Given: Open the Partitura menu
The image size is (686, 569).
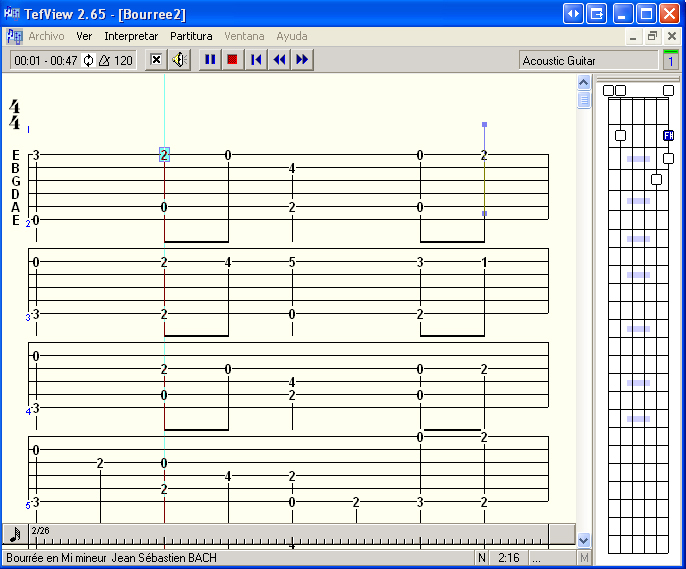Looking at the screenshot, I should point(191,36).
